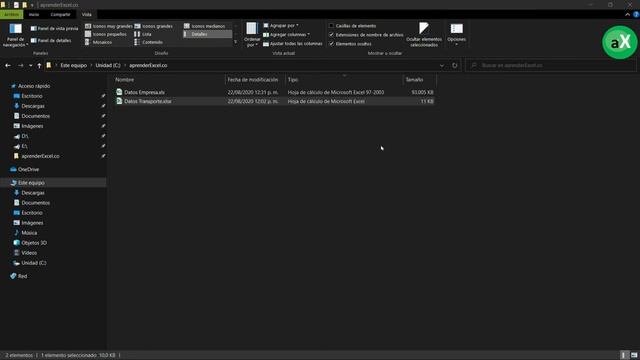Screen dimensions: 640x360
Task: Click Este equipo in address bar
Action: pyautogui.click(x=73, y=65)
